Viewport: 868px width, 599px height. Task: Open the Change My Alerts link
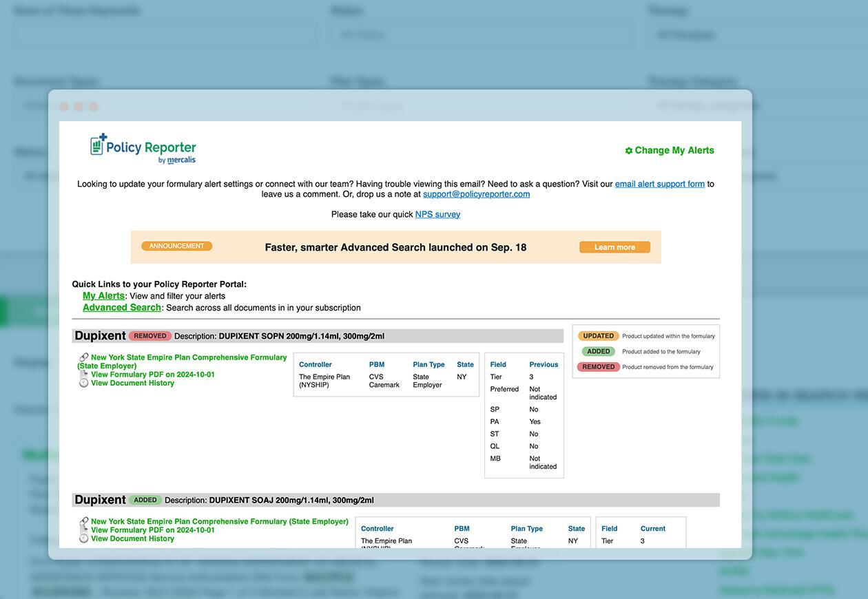674,150
